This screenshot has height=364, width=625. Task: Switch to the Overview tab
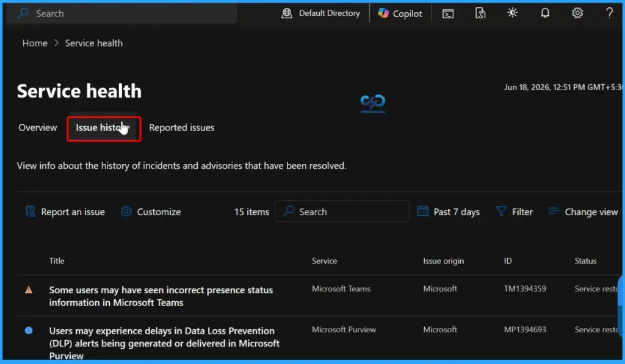[x=38, y=127]
